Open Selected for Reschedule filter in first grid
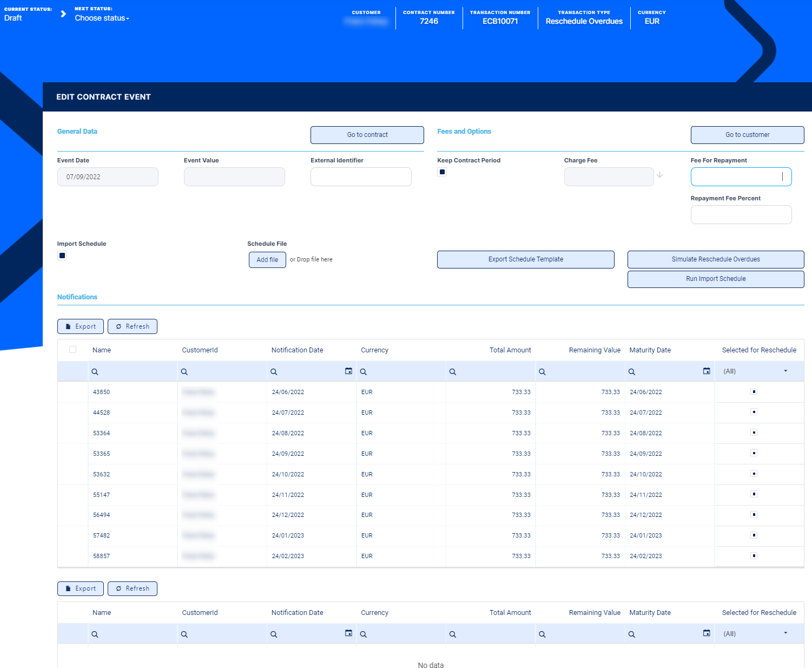The height and width of the screenshot is (668, 812). (785, 371)
